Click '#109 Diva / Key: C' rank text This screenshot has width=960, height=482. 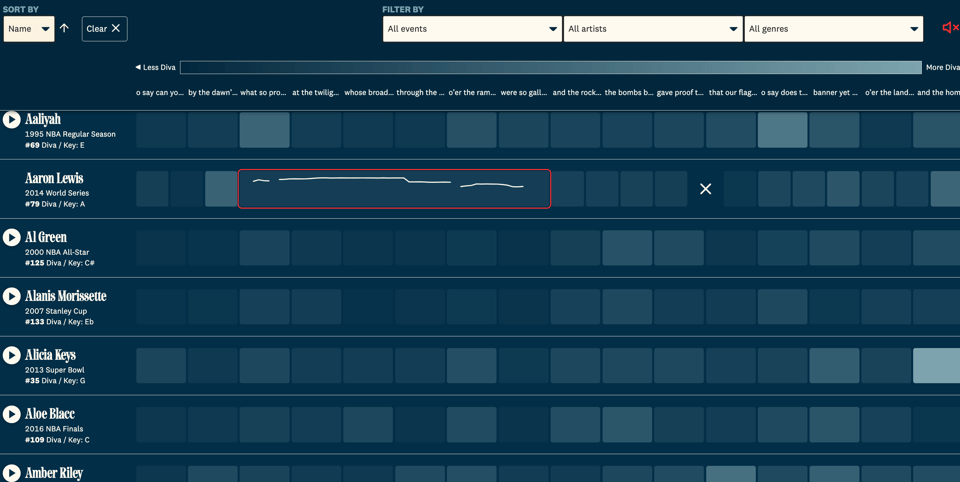click(57, 440)
